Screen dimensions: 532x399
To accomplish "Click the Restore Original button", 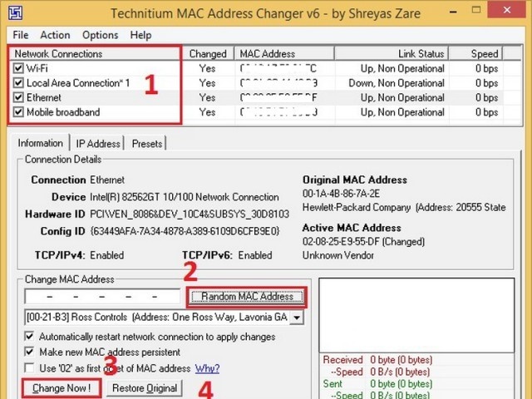I will [145, 388].
